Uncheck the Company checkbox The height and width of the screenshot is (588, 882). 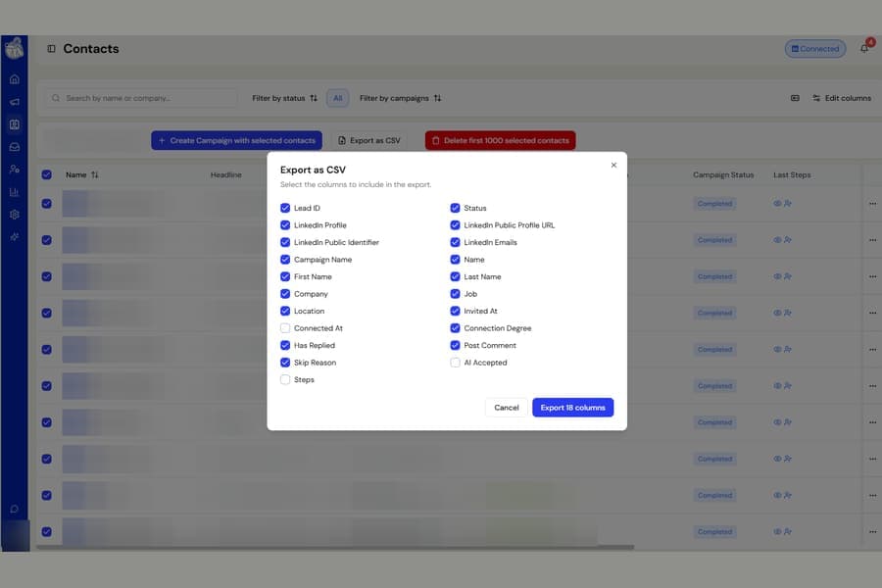click(285, 294)
